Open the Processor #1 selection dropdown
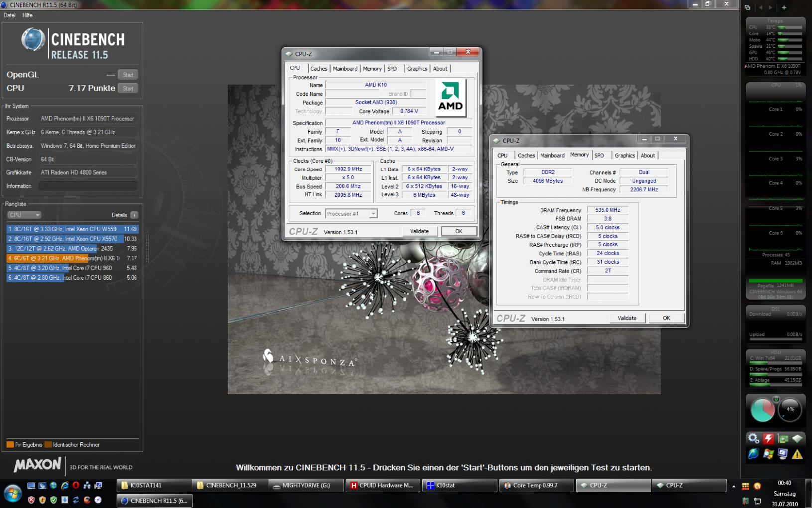812x508 pixels. click(351, 214)
